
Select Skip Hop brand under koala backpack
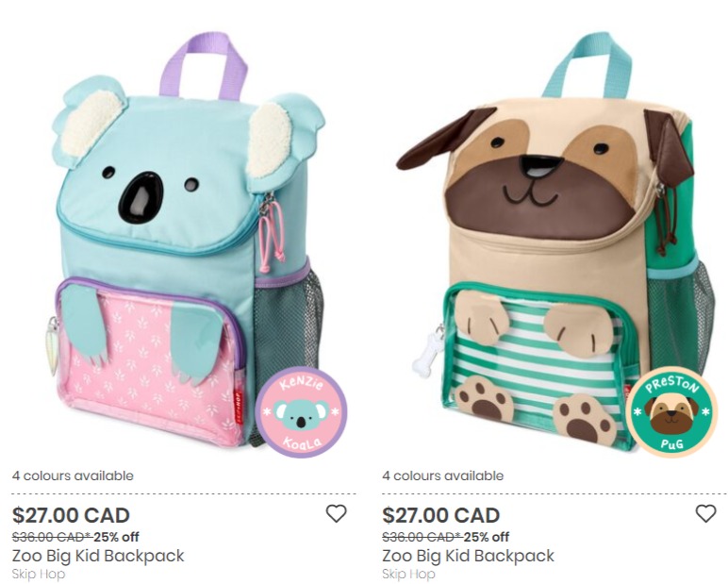point(39,575)
